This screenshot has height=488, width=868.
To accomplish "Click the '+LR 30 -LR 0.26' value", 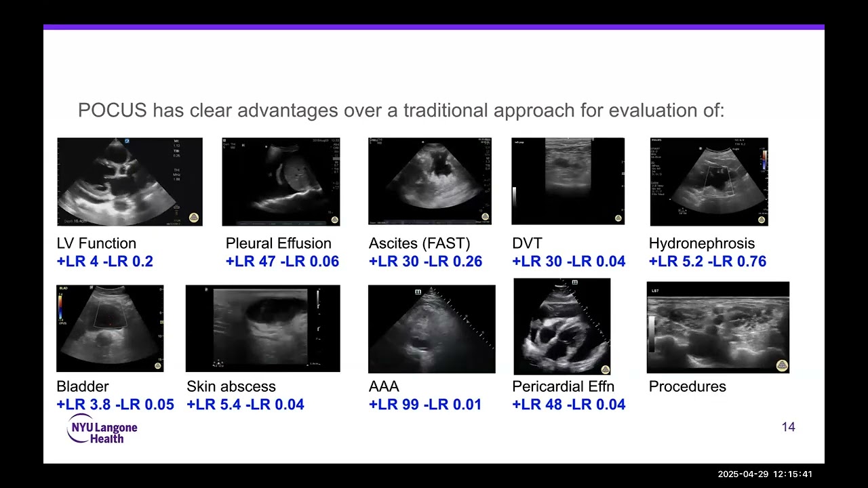I will (425, 262).
